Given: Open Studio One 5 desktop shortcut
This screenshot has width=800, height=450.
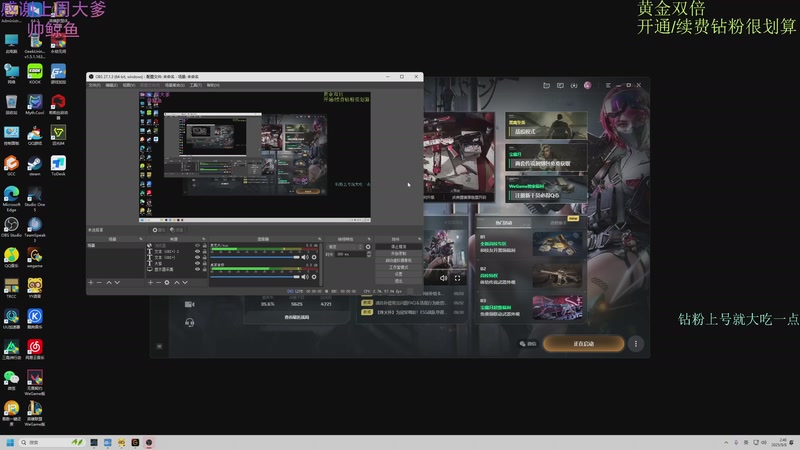Looking at the screenshot, I should pos(35,198).
